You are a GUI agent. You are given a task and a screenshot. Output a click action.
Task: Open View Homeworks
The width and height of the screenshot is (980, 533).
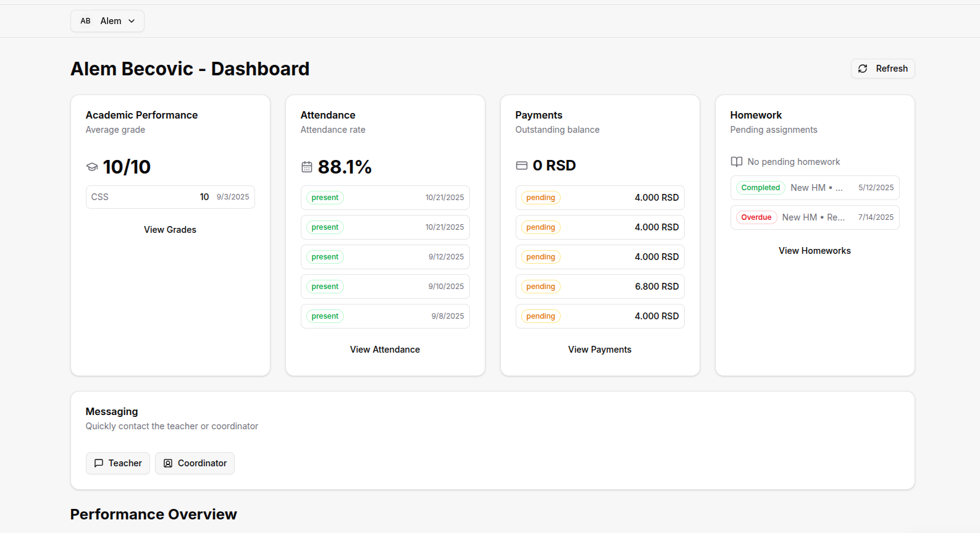click(815, 251)
